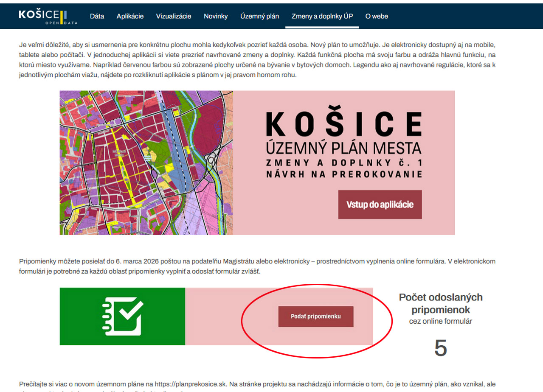This screenshot has width=543, height=392.
Task: Click the cez online formulár caption
Action: [440, 321]
